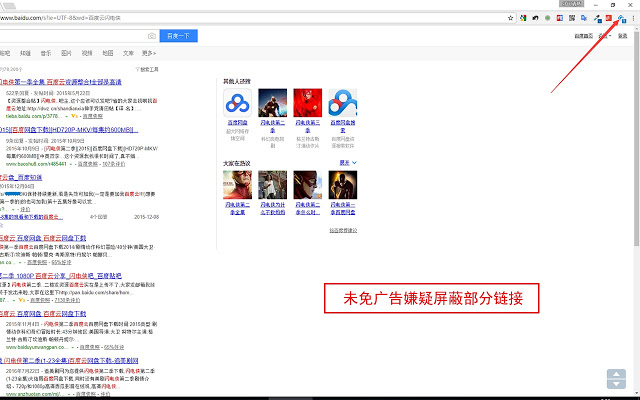
Task: Open the result titled 1080P 百度云分享 闪电侠吧
Action: point(61,276)
